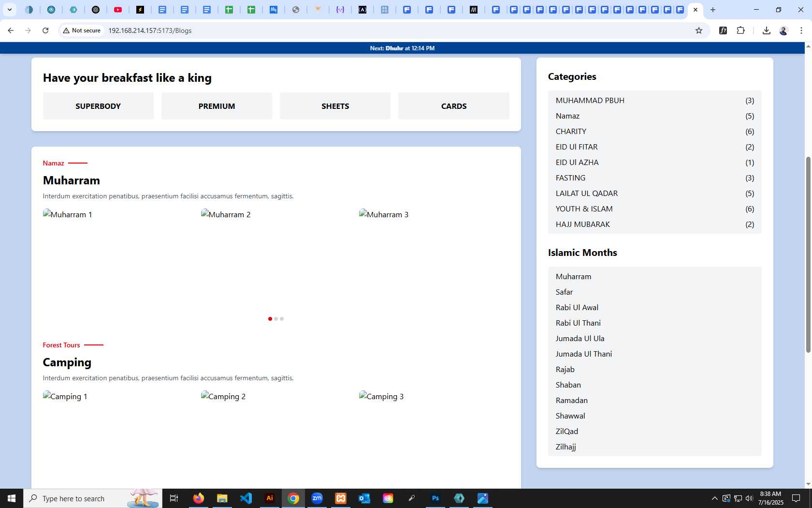Switch to the YouTube tab
This screenshot has height=508, width=812.
coord(117,10)
